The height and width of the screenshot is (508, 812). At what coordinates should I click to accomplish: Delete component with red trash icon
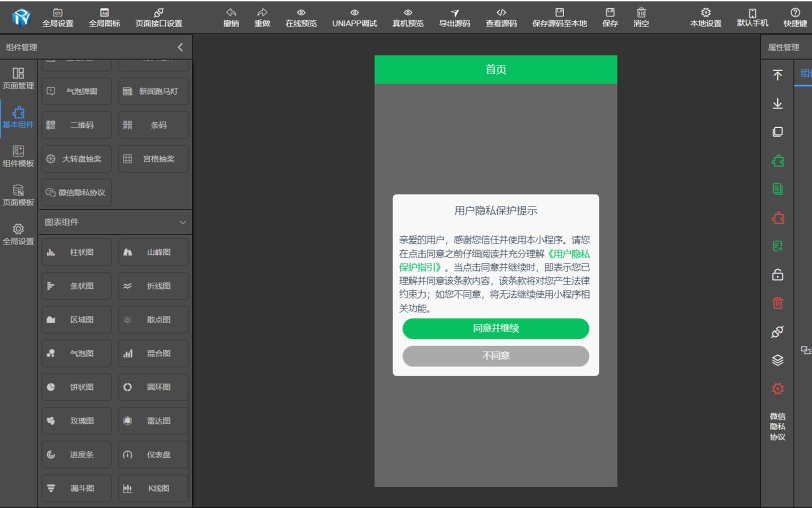[x=777, y=303]
